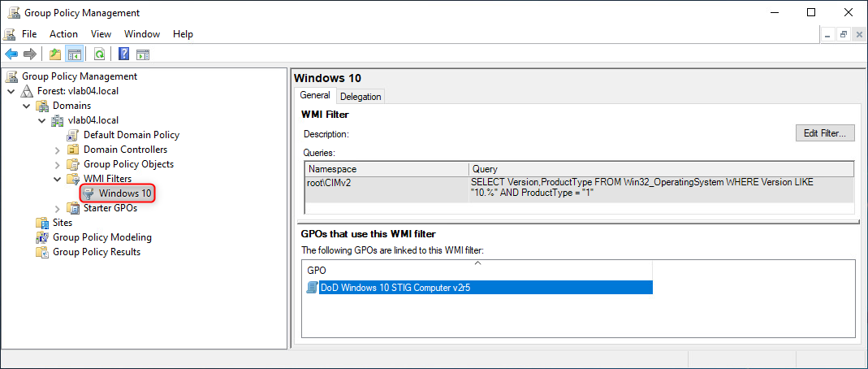The image size is (868, 369).
Task: Open Help using the question mark icon
Action: pyautogui.click(x=124, y=54)
